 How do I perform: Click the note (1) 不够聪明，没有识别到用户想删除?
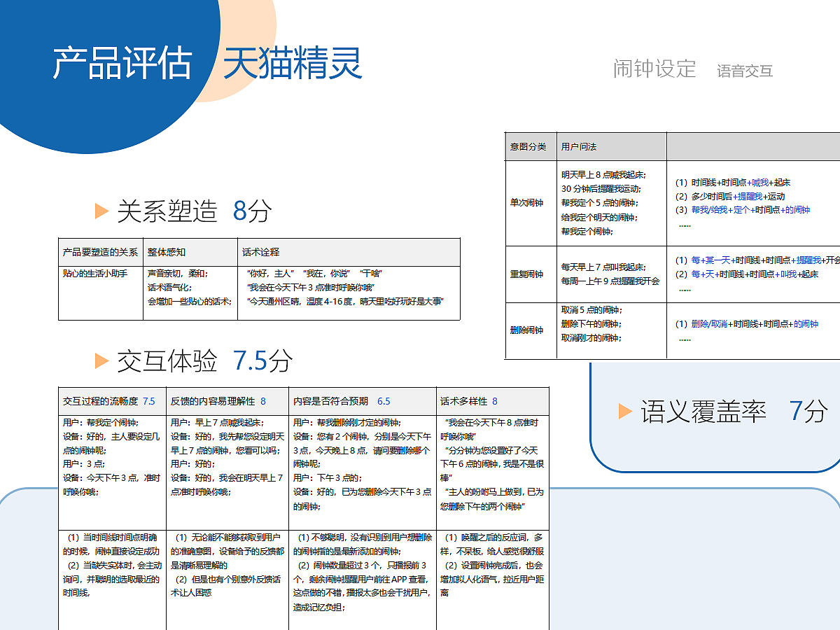[363, 545]
